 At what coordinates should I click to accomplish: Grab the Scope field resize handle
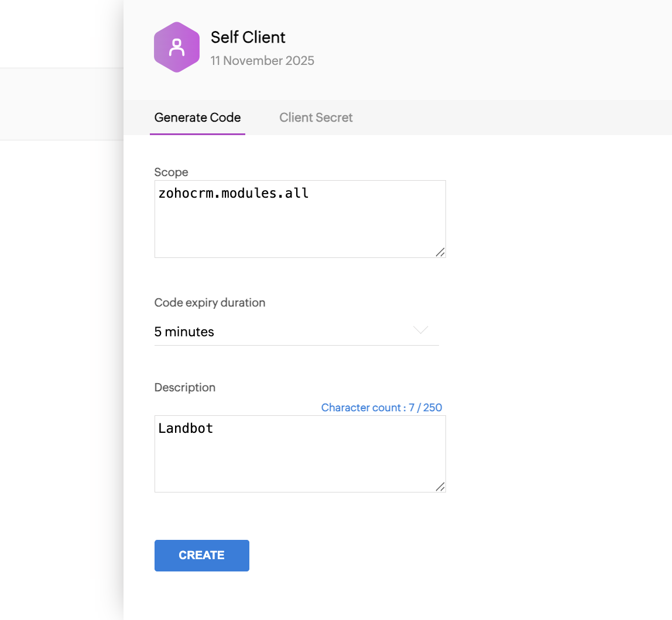tap(440, 252)
